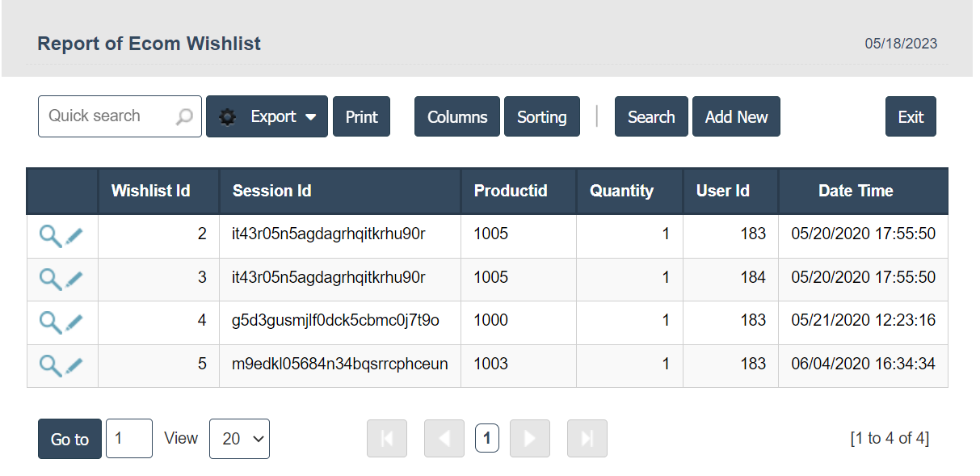This screenshot has height=476, width=980.
Task: Click the Sorting button
Action: (541, 116)
